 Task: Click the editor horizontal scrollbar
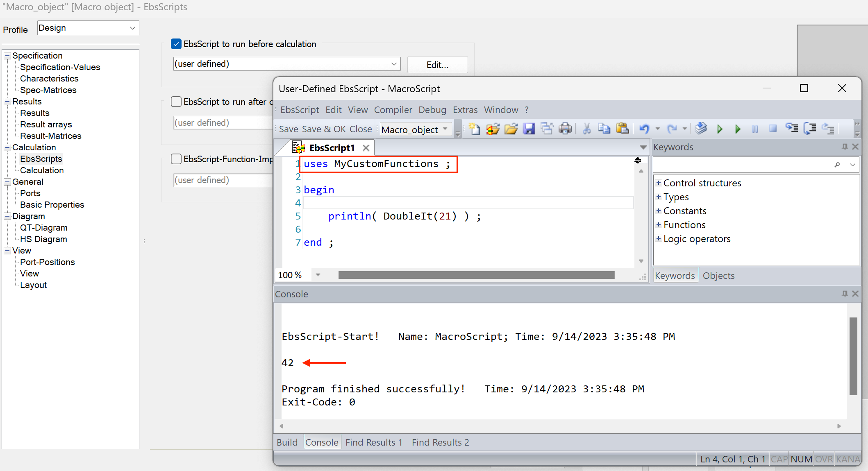pyautogui.click(x=476, y=275)
